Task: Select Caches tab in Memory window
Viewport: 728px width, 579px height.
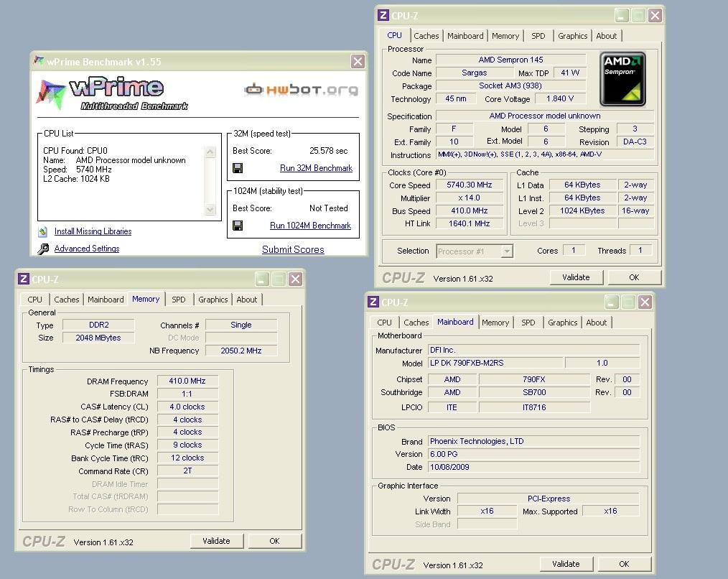Action: point(66,300)
